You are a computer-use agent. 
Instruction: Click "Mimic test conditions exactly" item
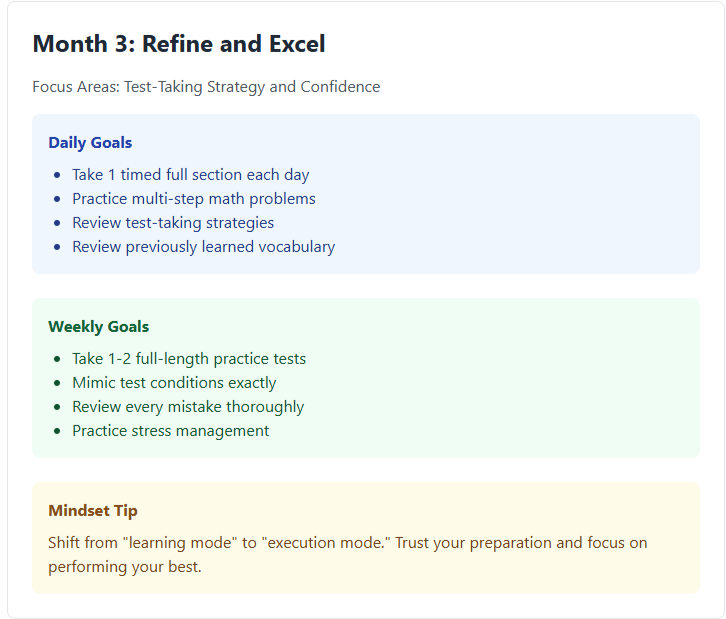coord(174,383)
